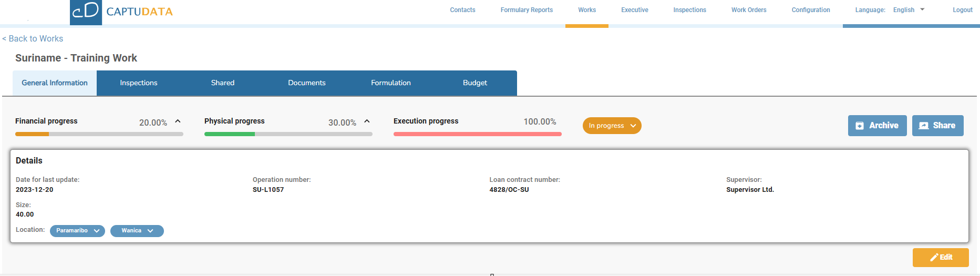Collapse the Financial progress chevron
980x276 pixels.
click(x=178, y=121)
